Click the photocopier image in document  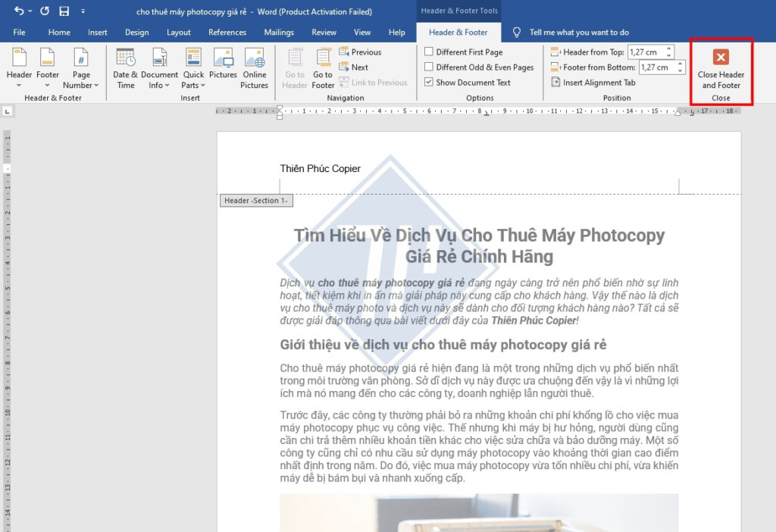point(479,513)
